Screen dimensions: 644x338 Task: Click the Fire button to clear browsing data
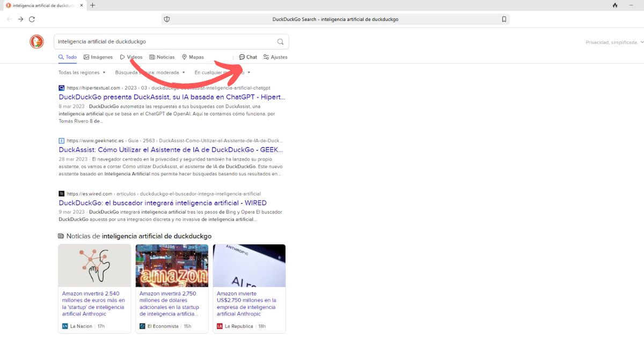tap(615, 5)
